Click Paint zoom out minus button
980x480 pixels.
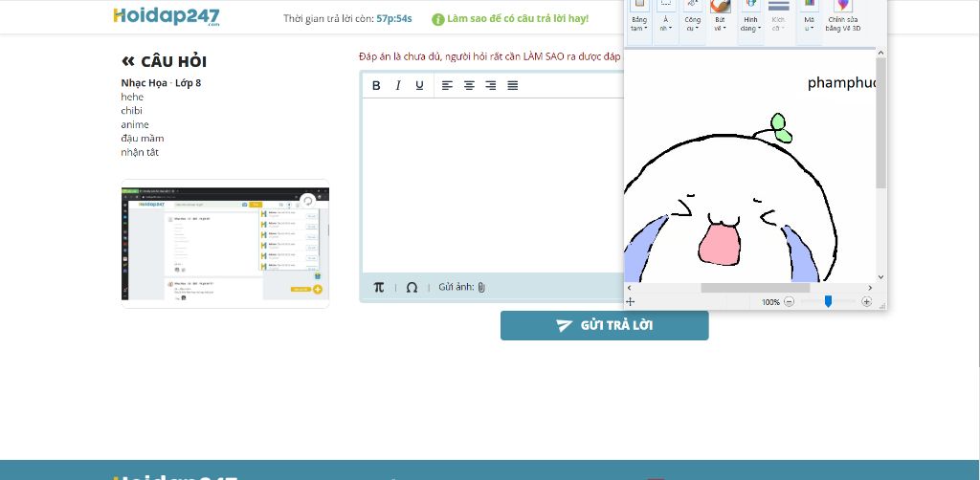click(x=789, y=301)
